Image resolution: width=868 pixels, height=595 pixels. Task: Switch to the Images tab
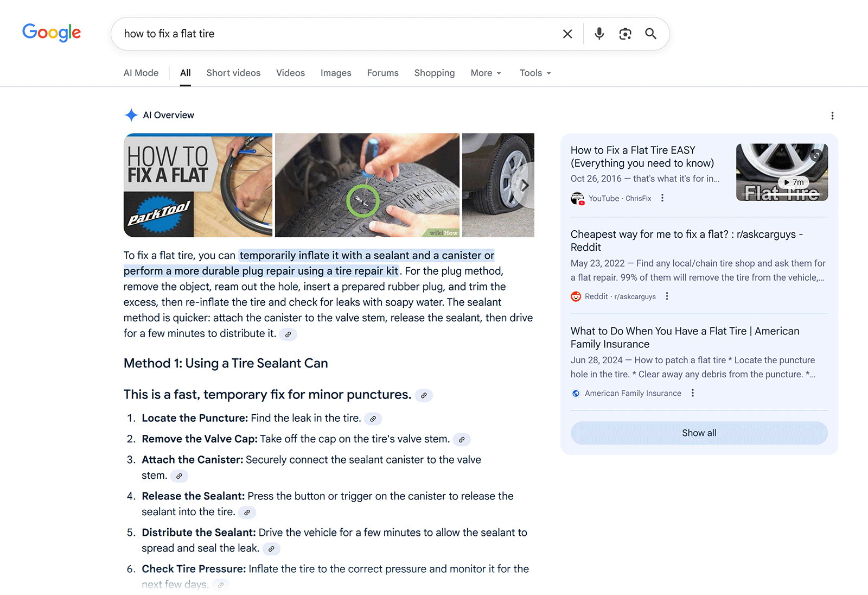(x=335, y=73)
